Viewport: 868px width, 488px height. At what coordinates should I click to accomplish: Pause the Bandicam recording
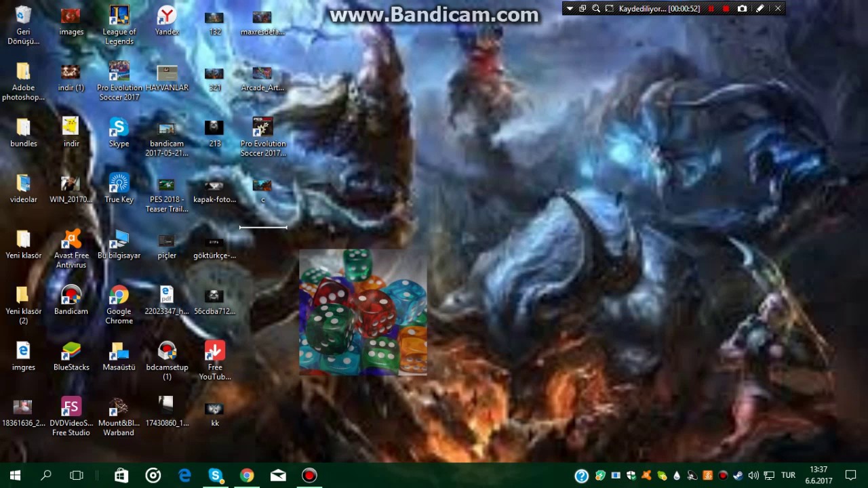pyautogui.click(x=711, y=9)
